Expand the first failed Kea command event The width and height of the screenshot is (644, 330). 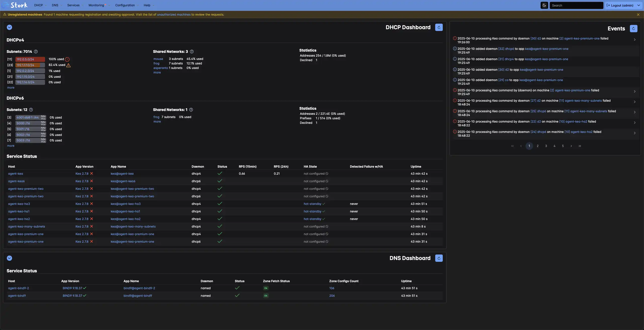tap(634, 40)
